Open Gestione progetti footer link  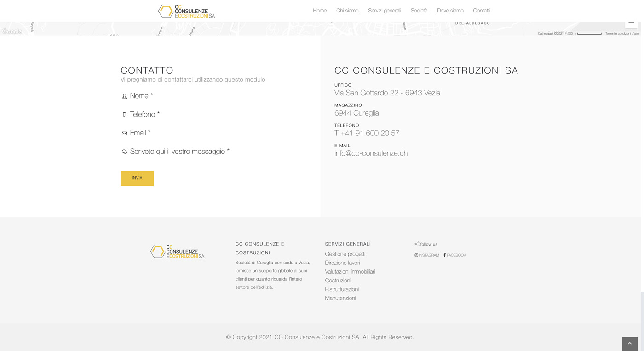pos(345,254)
